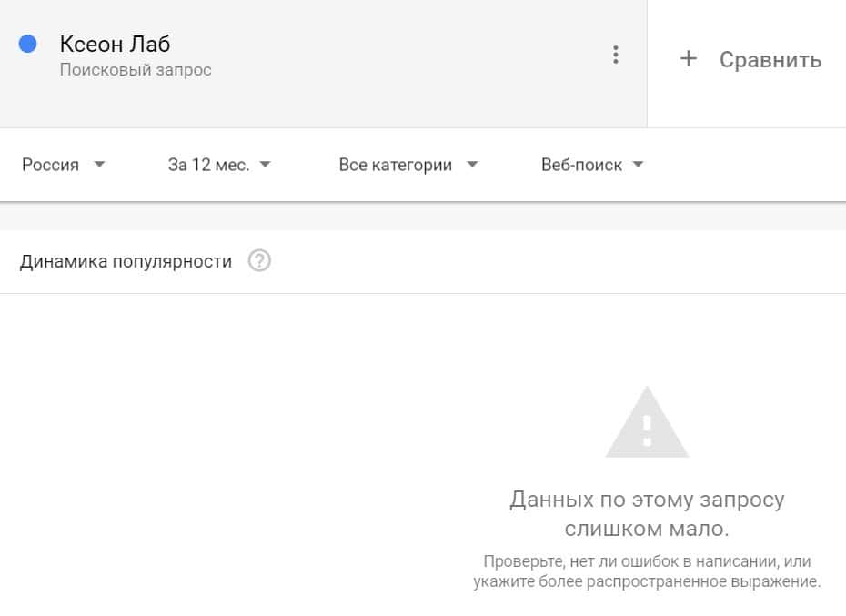
Task: Edit the Ксеон Лаб search term
Action: 115,45
